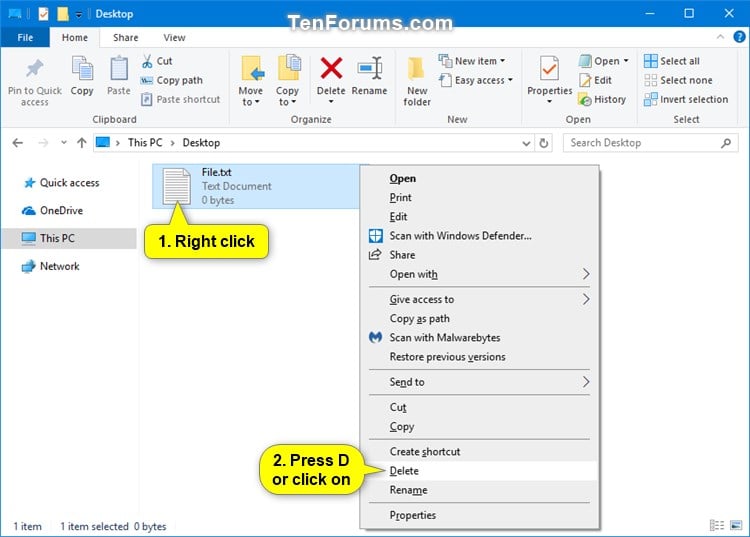
Task: Click the Properties checkmark icon in ribbon
Action: pyautogui.click(x=549, y=68)
